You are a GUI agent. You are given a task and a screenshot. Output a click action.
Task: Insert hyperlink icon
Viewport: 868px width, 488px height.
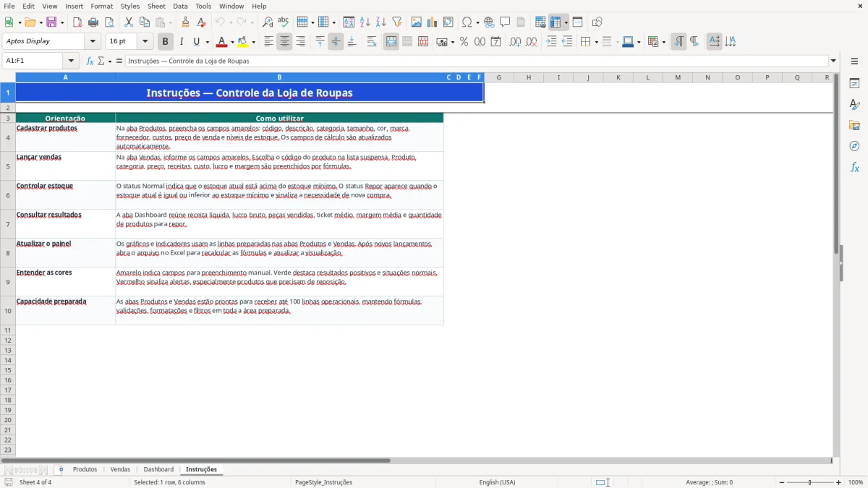[489, 22]
